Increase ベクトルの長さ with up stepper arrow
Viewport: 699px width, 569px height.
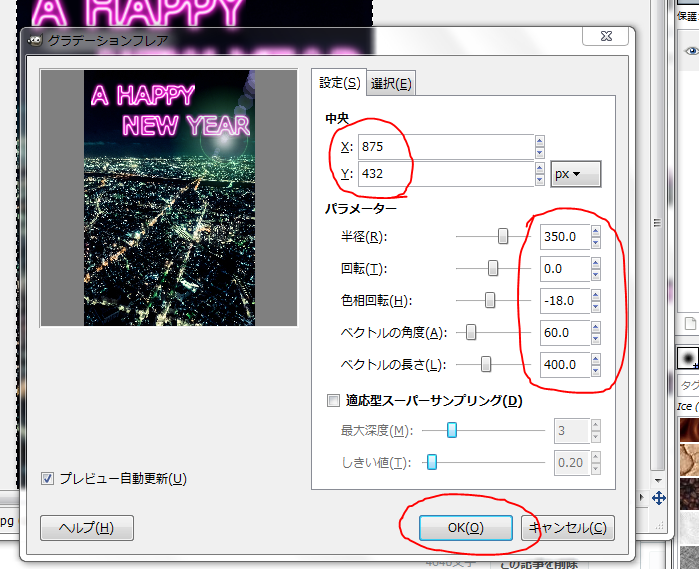[x=596, y=359]
